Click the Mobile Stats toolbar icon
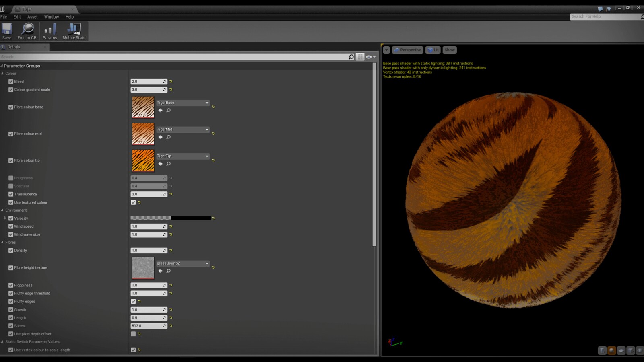Screen dimensions: 644x362 tap(74, 30)
